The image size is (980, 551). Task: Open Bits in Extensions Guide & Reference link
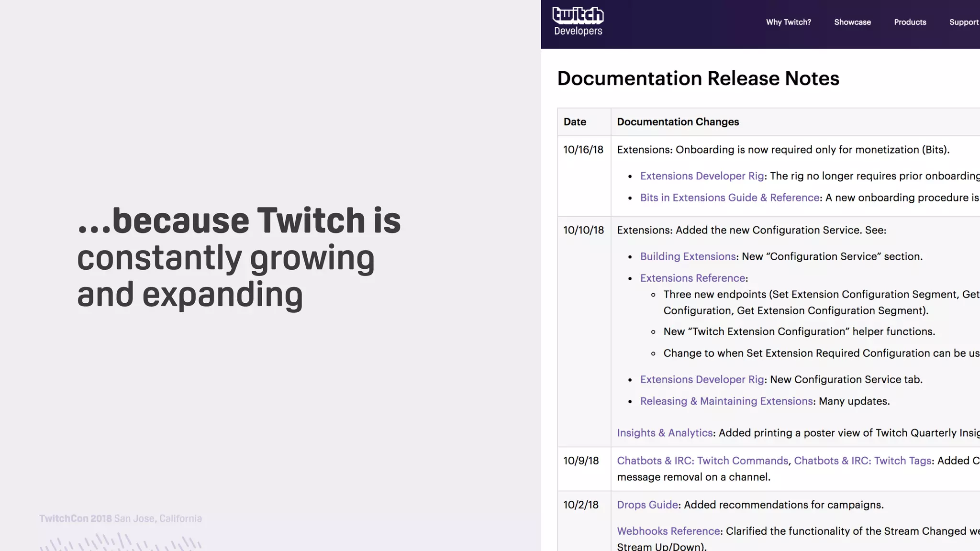(x=730, y=198)
